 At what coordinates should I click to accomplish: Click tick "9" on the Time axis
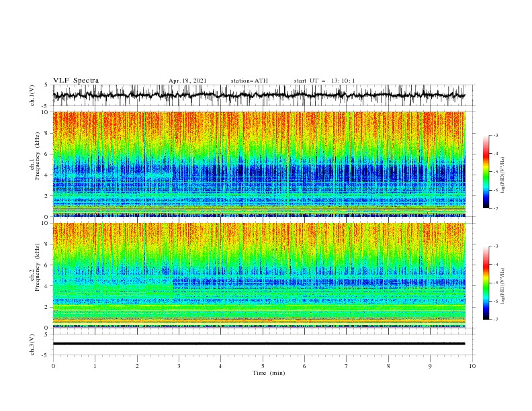click(x=430, y=366)
